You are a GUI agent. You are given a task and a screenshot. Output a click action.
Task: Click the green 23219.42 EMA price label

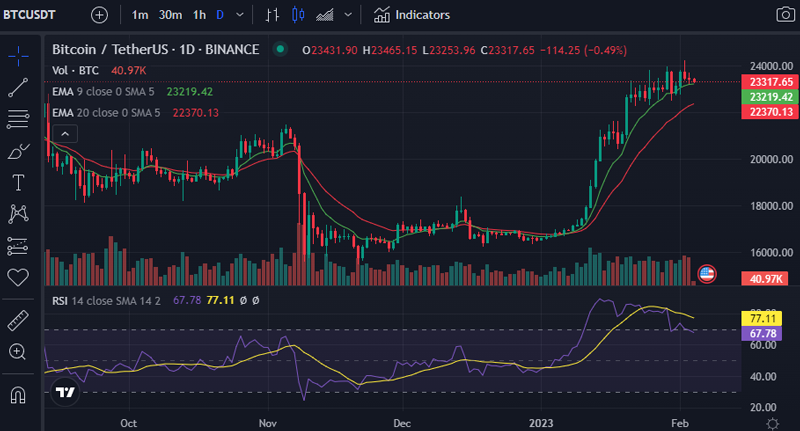770,97
